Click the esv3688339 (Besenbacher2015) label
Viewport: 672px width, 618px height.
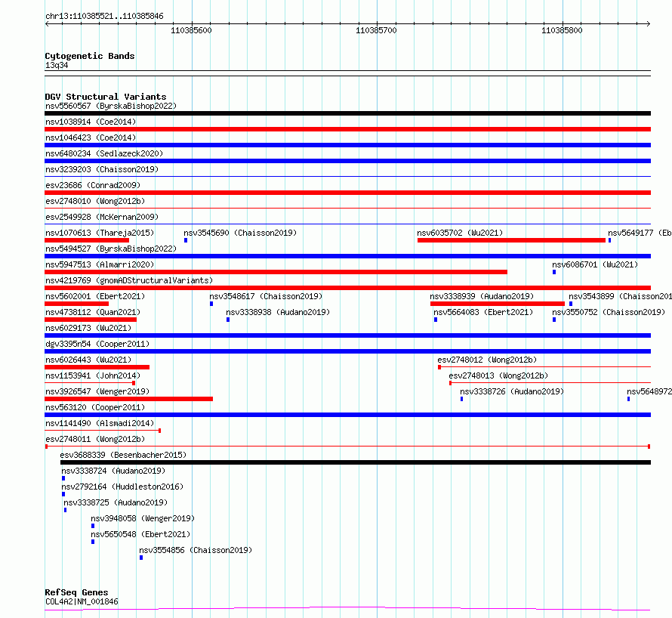point(123,455)
